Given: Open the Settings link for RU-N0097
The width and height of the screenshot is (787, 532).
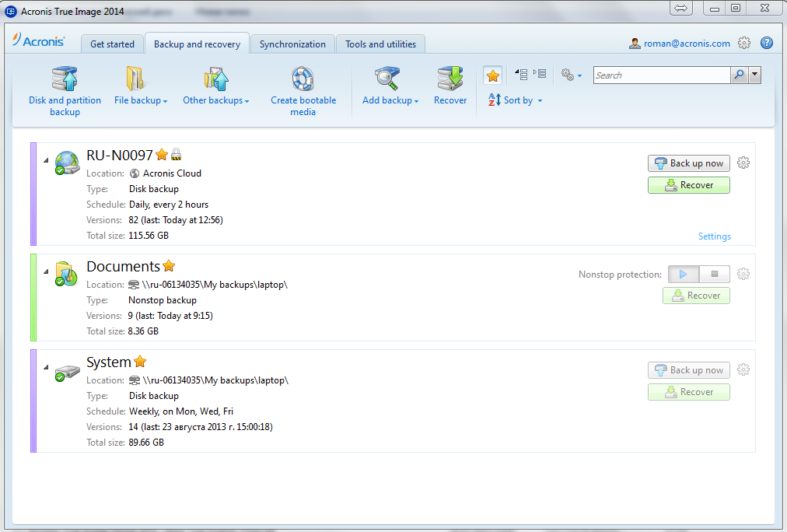Looking at the screenshot, I should coord(714,236).
